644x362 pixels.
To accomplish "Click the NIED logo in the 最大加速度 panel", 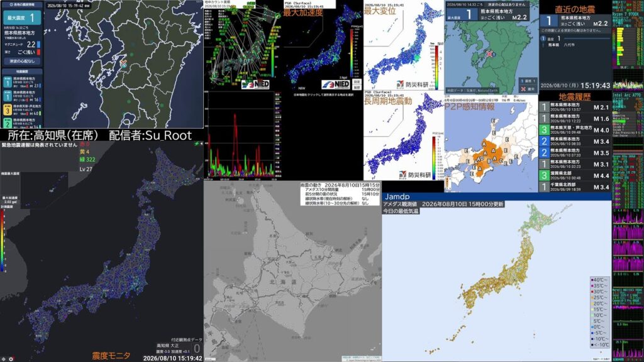I will tap(336, 84).
